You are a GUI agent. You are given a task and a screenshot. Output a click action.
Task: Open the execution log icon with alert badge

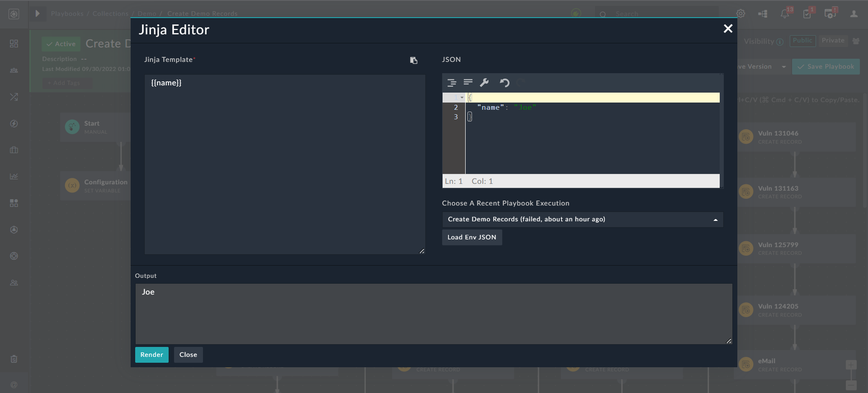coord(830,14)
